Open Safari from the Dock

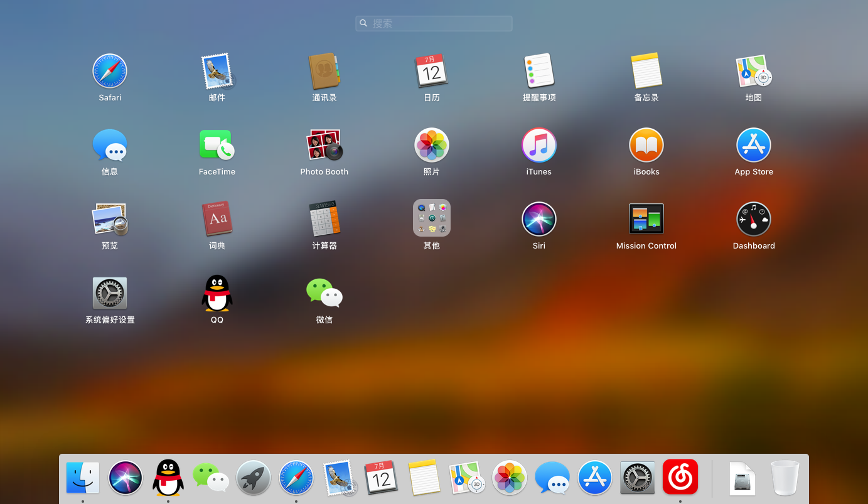[296, 478]
